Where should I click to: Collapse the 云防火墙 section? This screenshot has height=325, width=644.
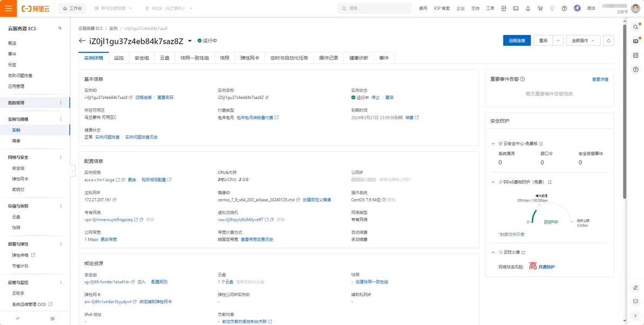(493, 252)
